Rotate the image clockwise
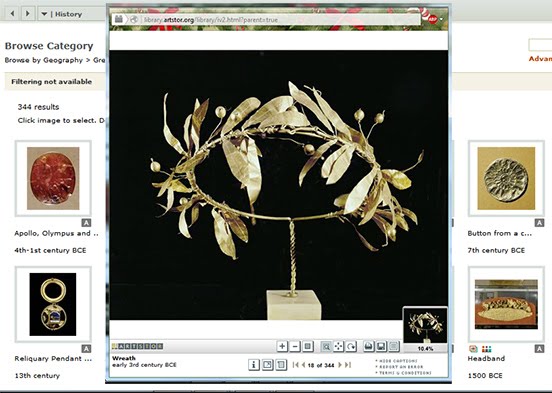552x393 pixels. (x=351, y=347)
